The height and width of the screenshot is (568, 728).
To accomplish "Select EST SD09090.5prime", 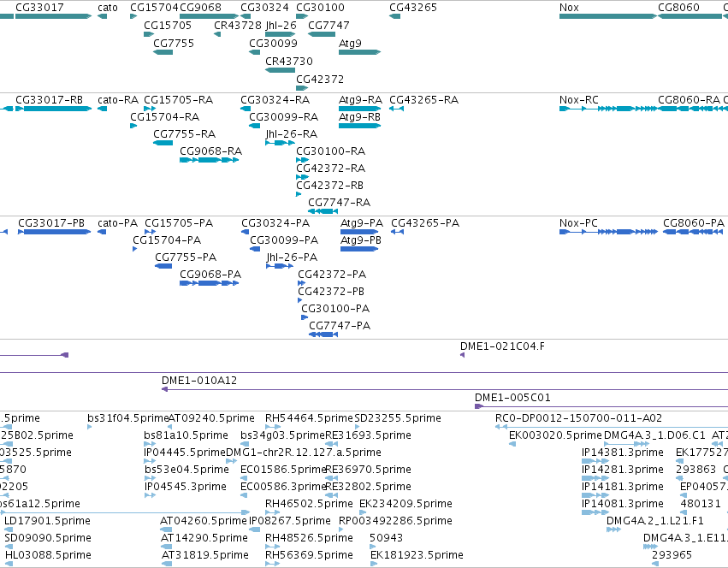I will (x=9, y=547).
